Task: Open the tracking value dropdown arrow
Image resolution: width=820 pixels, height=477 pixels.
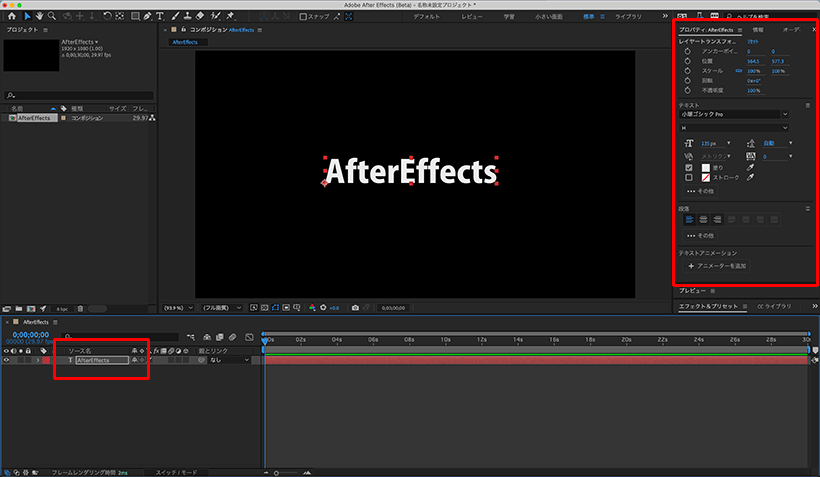Action: coord(790,156)
